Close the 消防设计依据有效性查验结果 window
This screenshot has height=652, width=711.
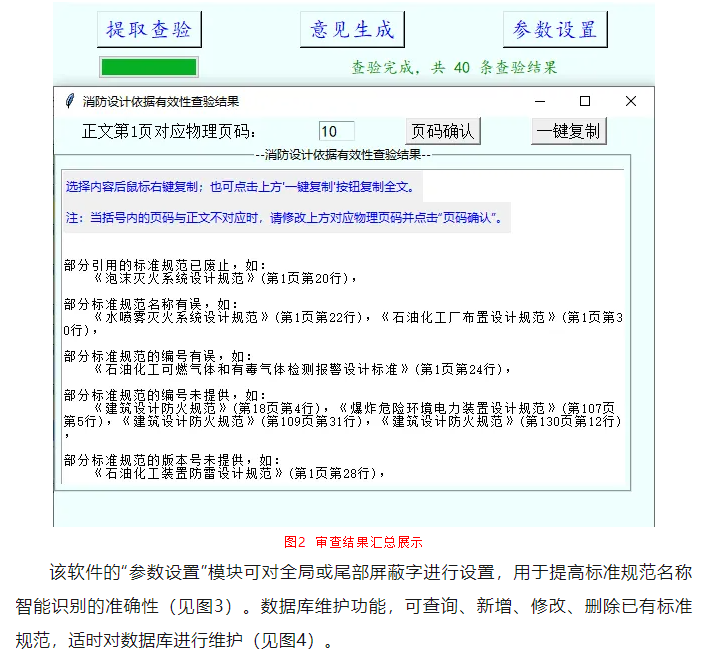(x=631, y=101)
